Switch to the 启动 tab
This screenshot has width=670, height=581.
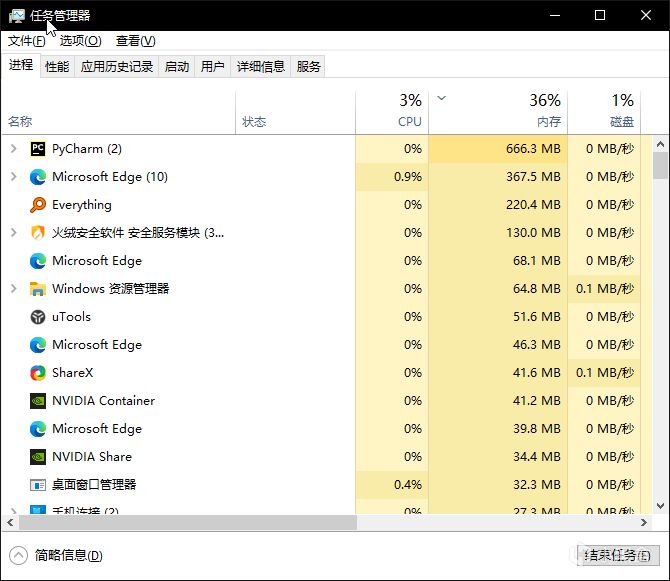click(176, 67)
